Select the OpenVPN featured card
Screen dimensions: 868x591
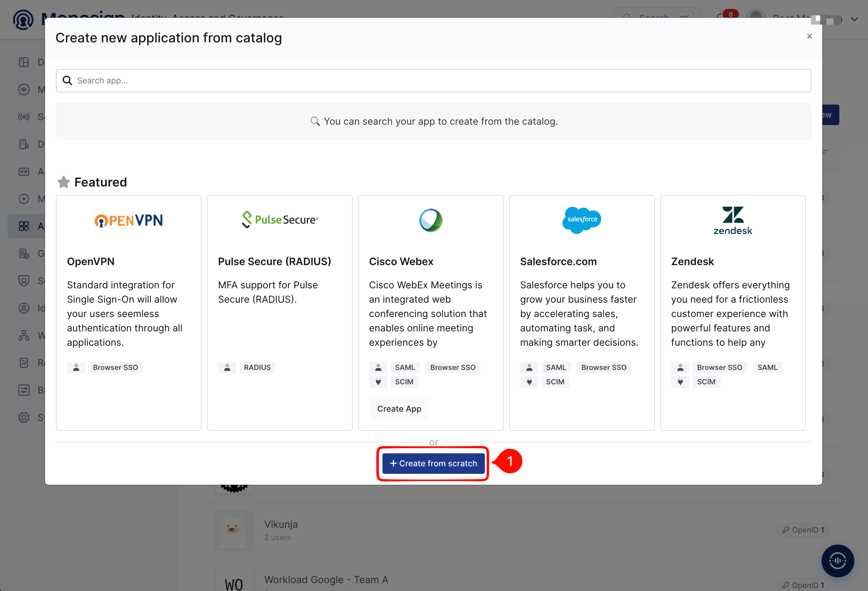128,312
